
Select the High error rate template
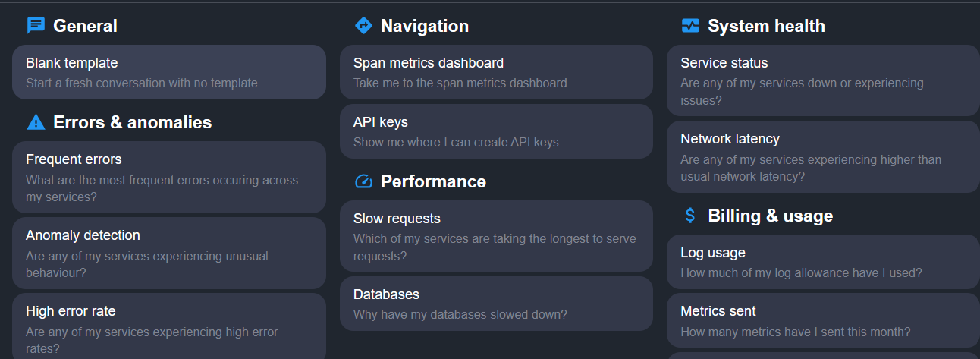[169, 326]
